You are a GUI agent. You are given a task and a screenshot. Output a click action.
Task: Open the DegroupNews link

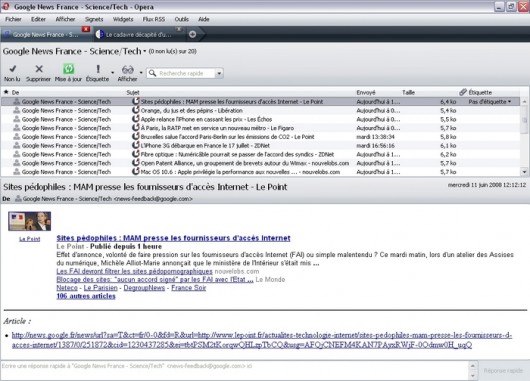[x=144, y=288]
